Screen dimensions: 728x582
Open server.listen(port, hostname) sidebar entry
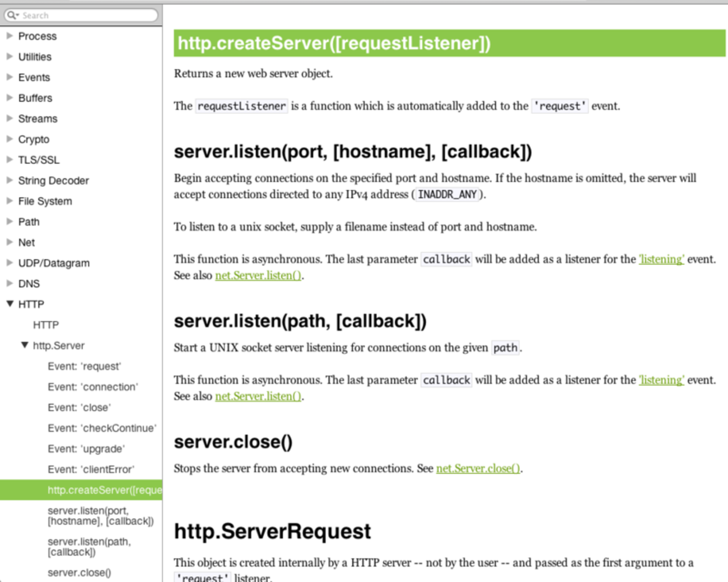point(100,516)
